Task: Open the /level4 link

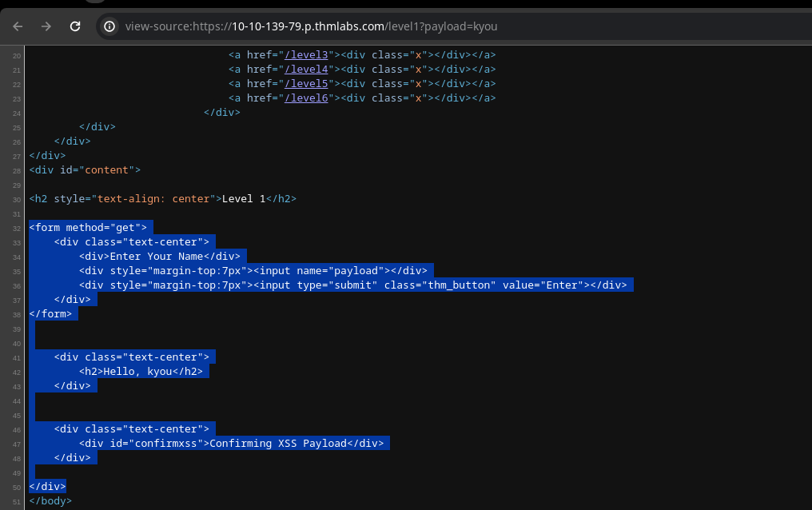Action: click(307, 69)
